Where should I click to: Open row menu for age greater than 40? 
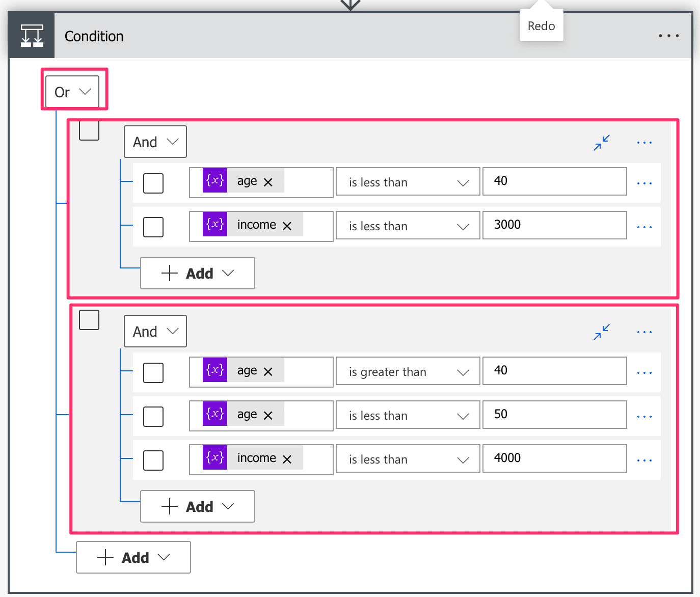pos(644,373)
